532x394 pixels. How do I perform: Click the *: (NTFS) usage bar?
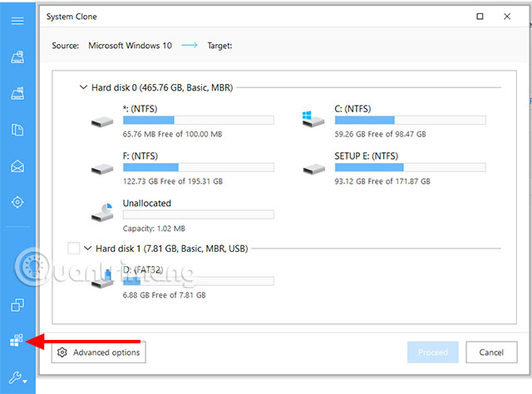tap(199, 120)
